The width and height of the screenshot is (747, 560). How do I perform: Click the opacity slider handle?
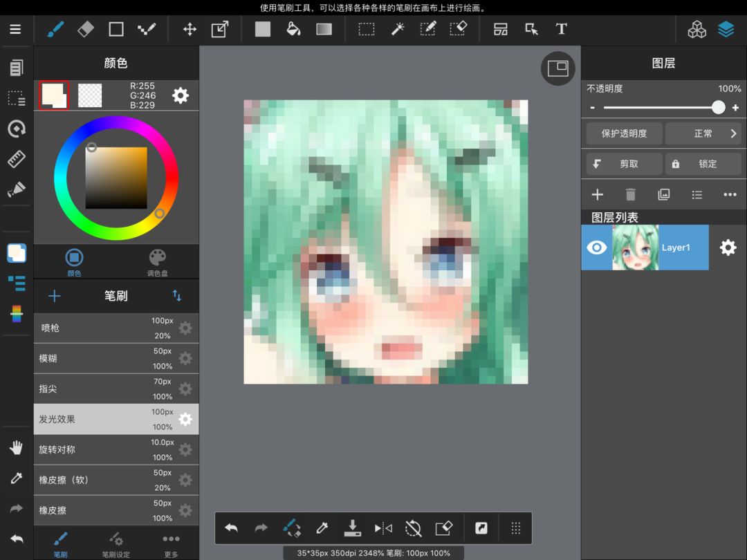tap(719, 107)
